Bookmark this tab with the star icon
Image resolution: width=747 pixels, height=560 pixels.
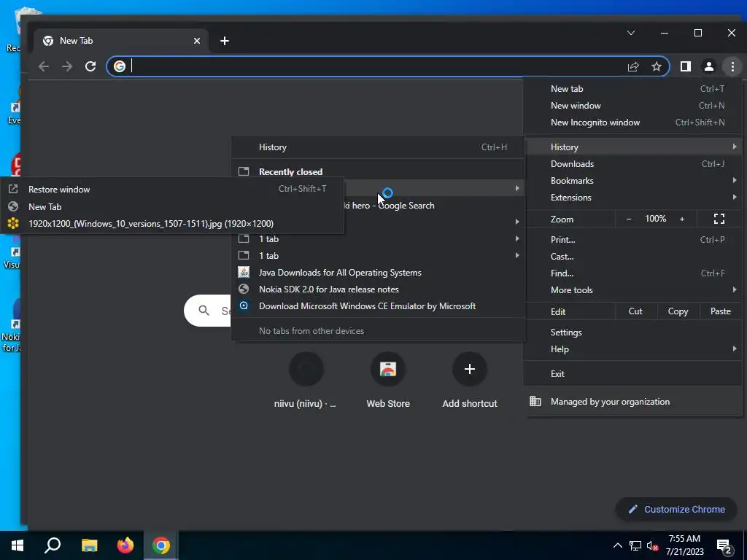[x=657, y=66]
